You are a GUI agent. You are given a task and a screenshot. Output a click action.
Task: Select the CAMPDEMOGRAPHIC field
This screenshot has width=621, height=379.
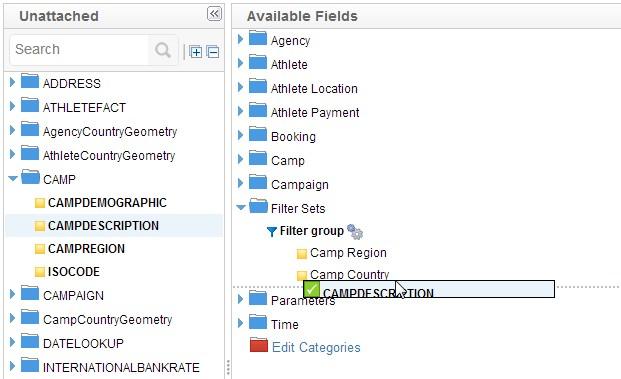107,203
